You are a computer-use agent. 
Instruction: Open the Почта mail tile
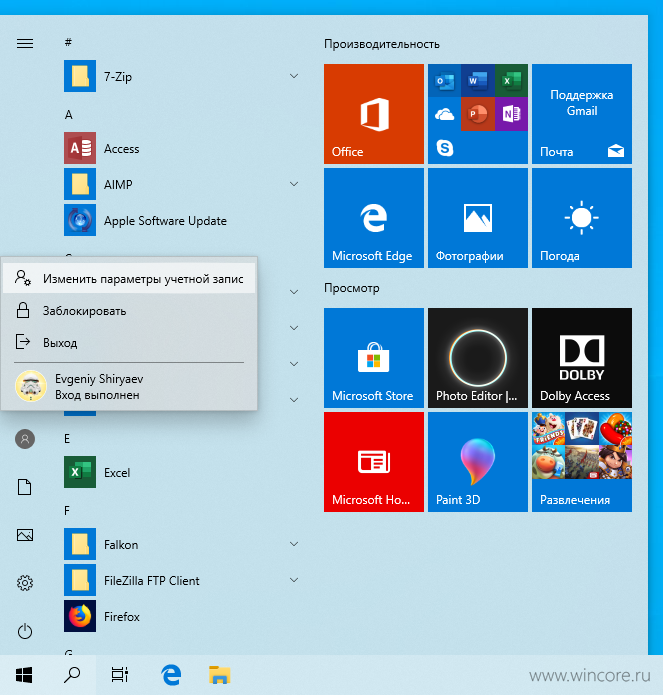pos(582,114)
